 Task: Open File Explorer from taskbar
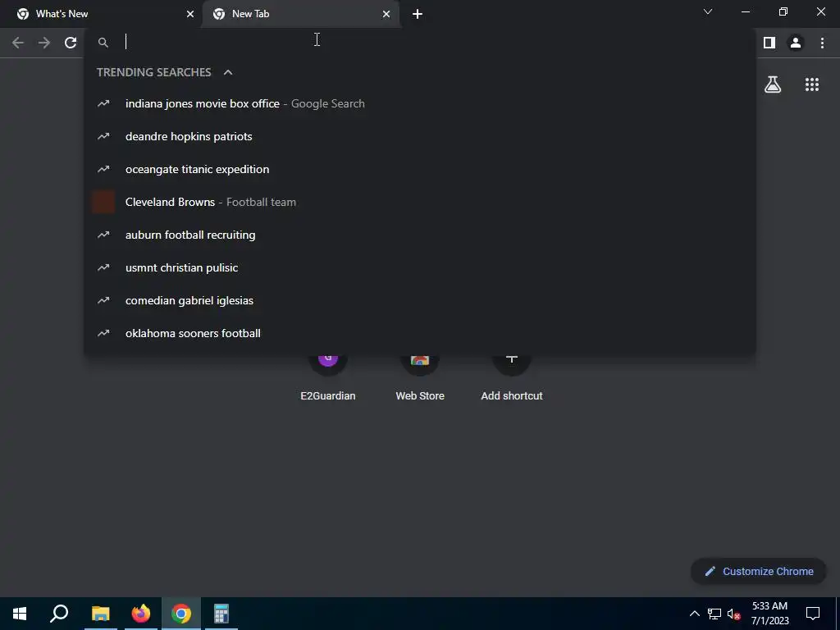pos(101,614)
